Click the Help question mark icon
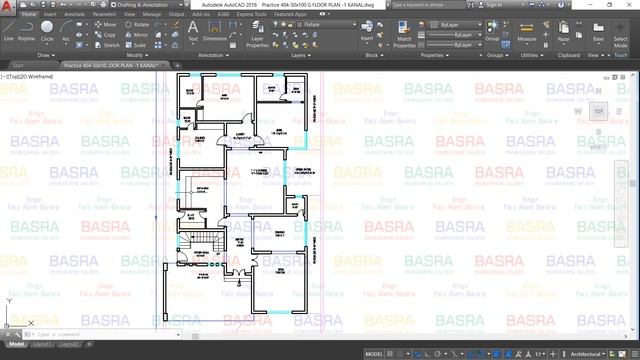 coord(561,5)
